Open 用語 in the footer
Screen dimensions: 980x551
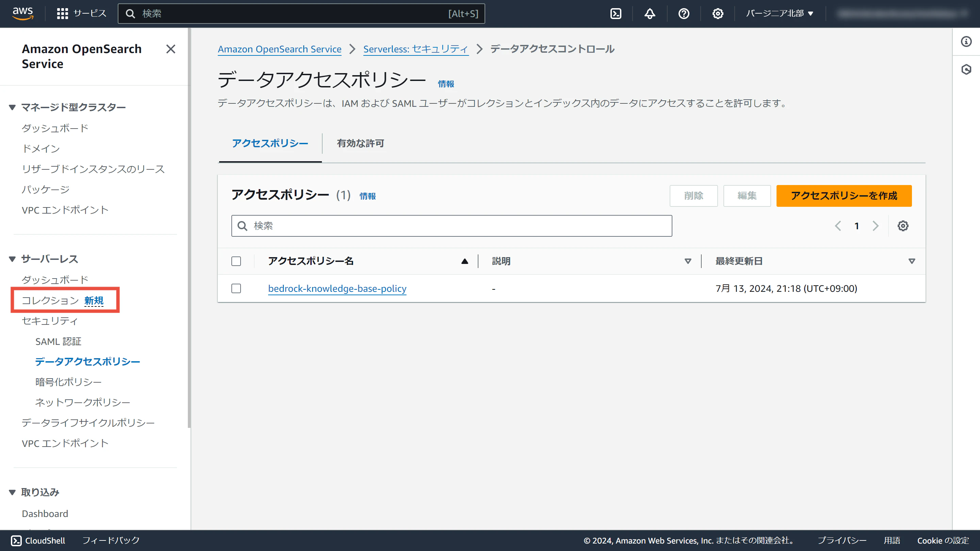[892, 540]
